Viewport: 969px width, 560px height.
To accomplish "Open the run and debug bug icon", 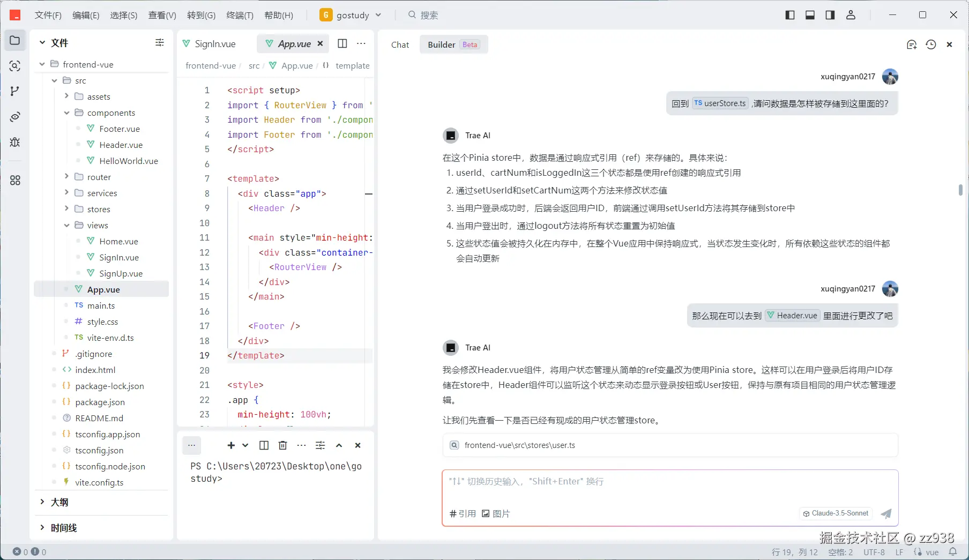I will point(15,142).
